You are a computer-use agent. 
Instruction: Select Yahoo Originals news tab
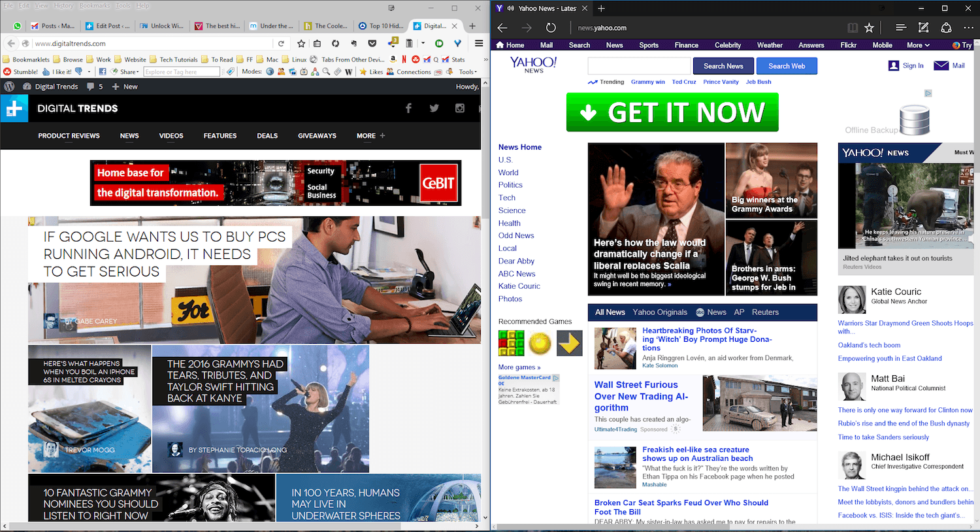tap(660, 312)
